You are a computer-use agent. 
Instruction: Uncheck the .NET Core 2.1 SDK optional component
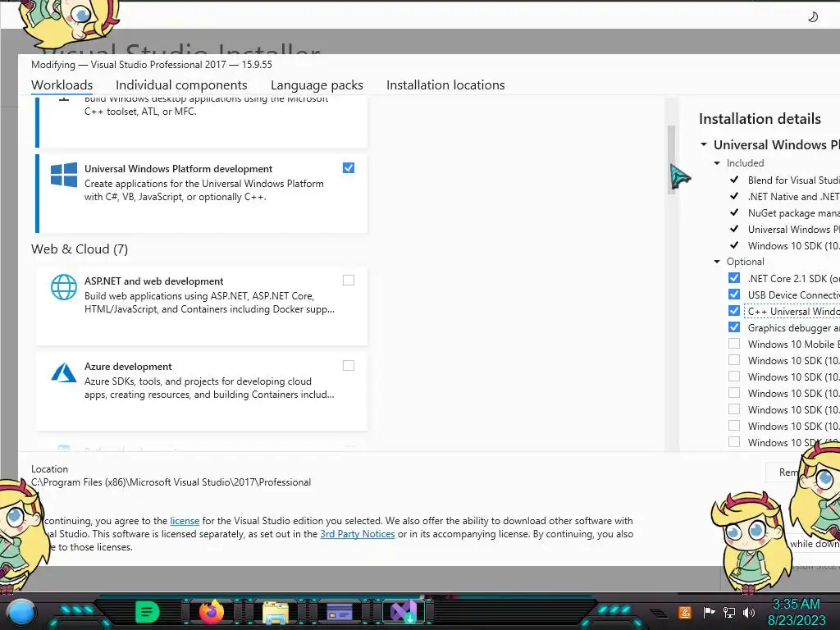pos(734,278)
